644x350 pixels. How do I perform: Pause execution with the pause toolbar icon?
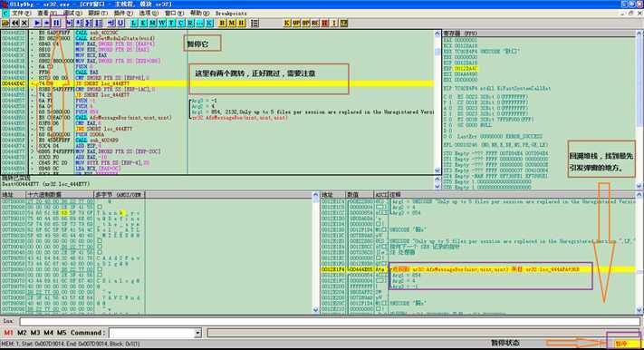56,23
